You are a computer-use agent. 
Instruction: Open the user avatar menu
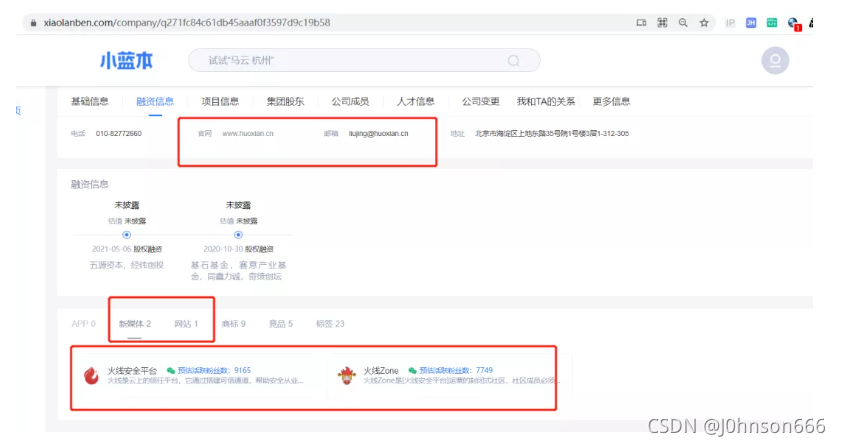775,60
